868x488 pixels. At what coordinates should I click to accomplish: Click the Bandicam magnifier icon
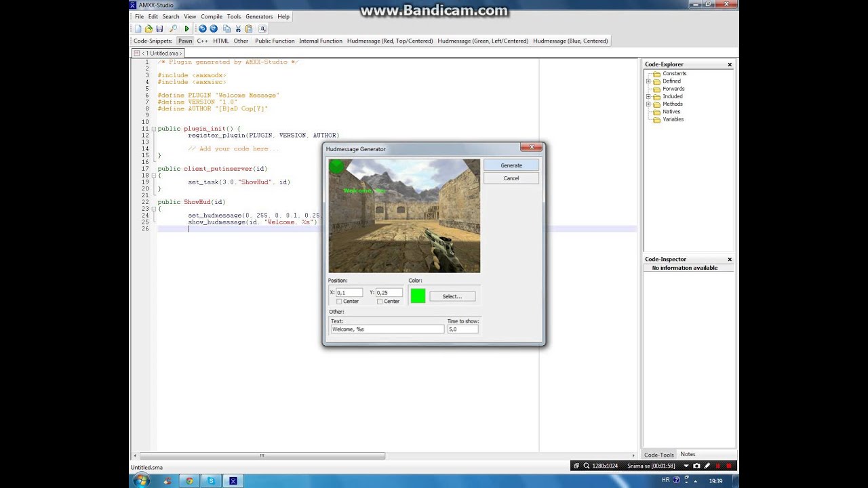(x=587, y=466)
